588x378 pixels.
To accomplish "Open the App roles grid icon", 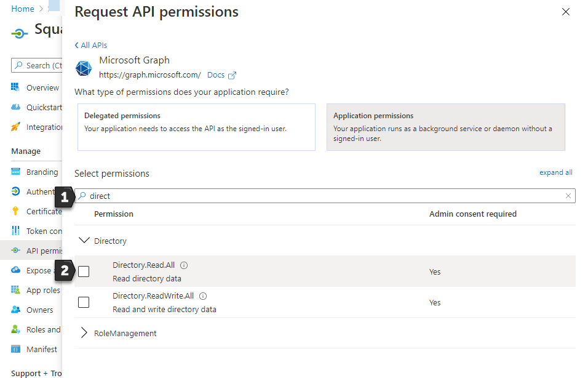I will point(15,290).
